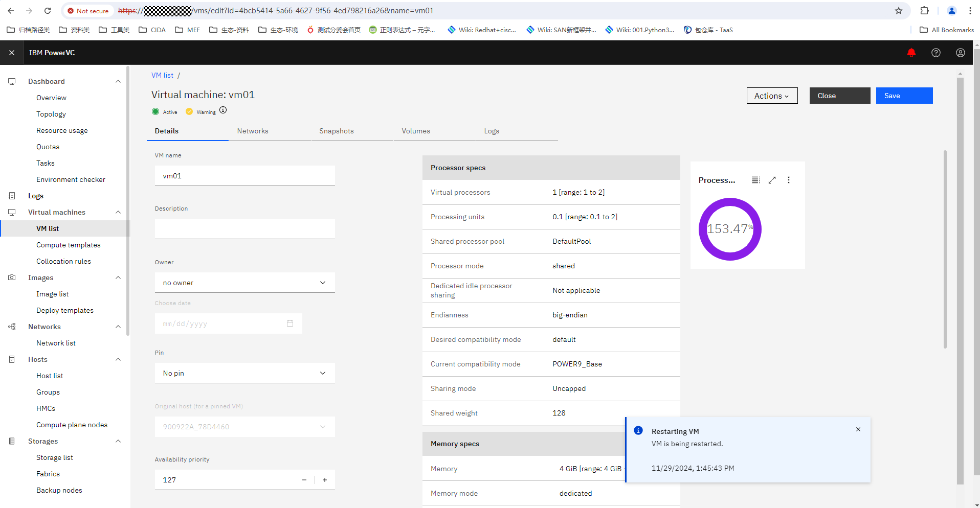The height and width of the screenshot is (508, 980).
Task: Click the Not secure site info badge
Action: point(88,11)
